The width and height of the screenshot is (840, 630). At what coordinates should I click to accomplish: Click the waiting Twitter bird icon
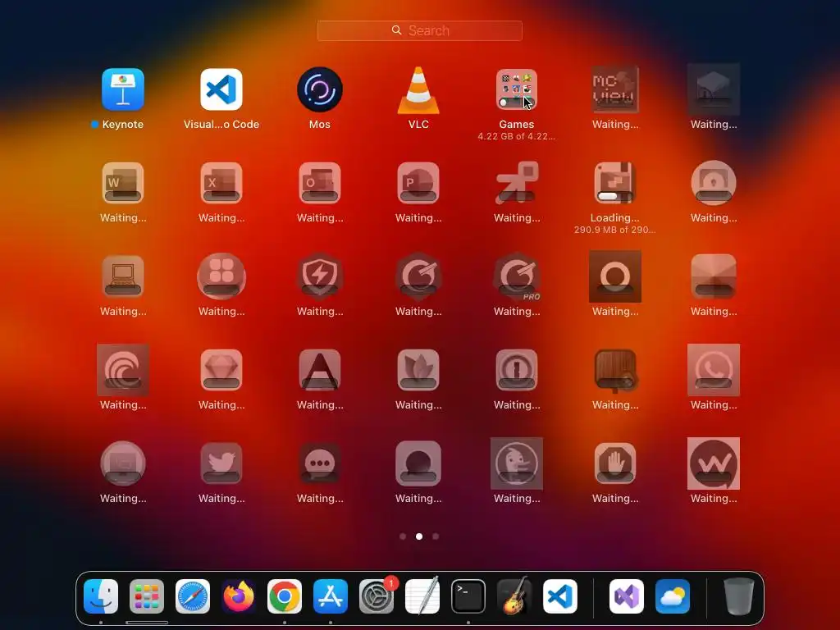click(x=221, y=463)
